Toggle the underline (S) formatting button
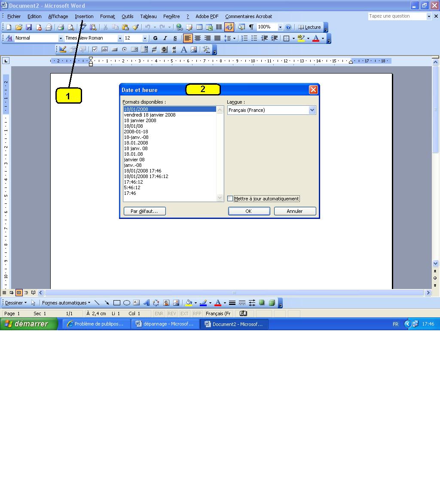 (x=175, y=38)
